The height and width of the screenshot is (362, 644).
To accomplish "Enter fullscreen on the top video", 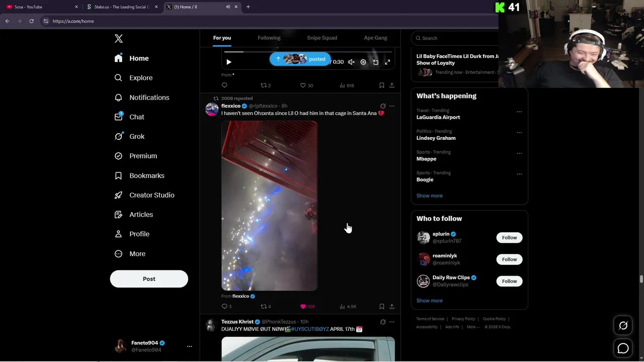I will point(387,62).
